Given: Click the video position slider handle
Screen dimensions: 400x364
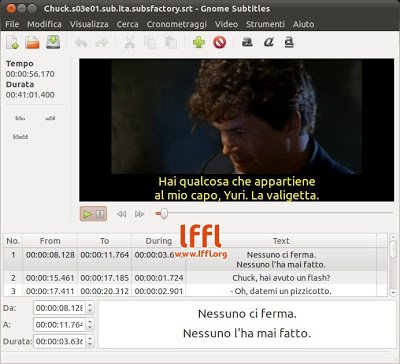Looking at the screenshot, I should (163, 213).
